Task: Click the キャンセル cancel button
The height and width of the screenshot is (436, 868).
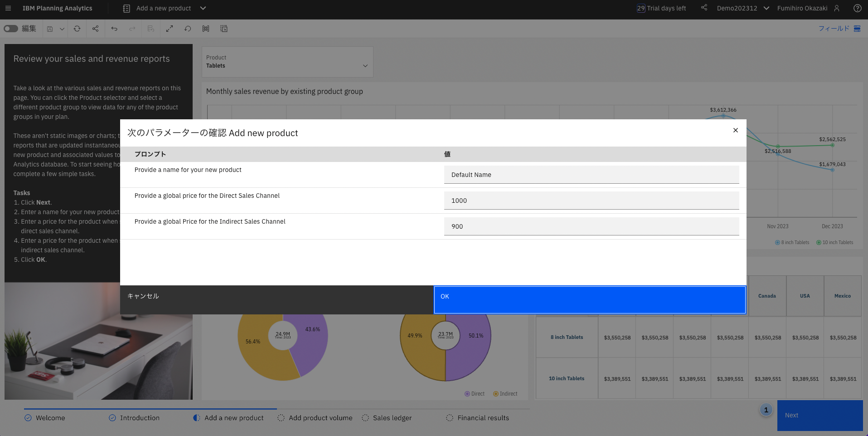Action: [276, 299]
